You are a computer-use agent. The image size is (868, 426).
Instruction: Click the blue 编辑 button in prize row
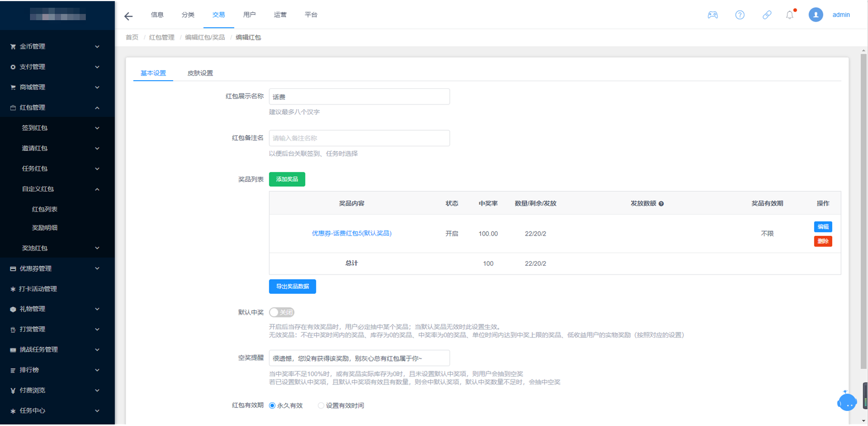[x=823, y=227]
